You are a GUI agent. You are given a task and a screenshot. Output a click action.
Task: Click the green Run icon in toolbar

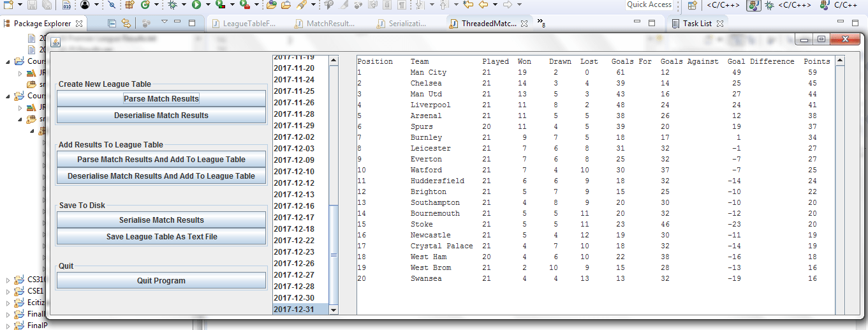point(196,4)
